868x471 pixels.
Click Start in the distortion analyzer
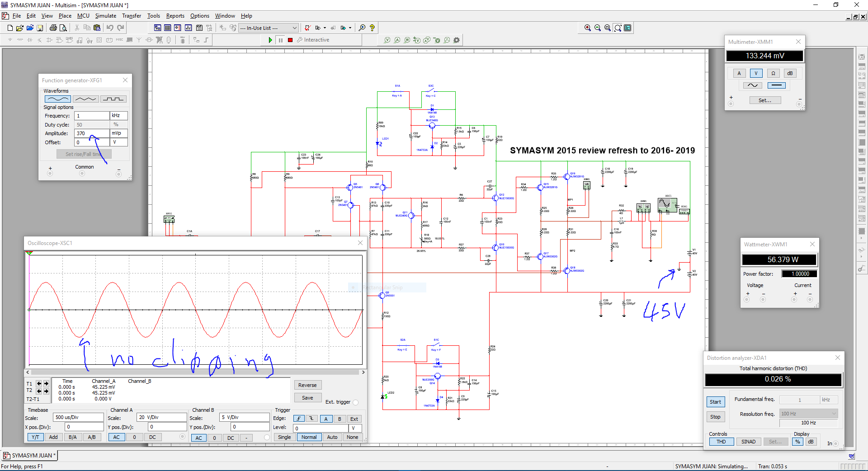click(x=715, y=402)
